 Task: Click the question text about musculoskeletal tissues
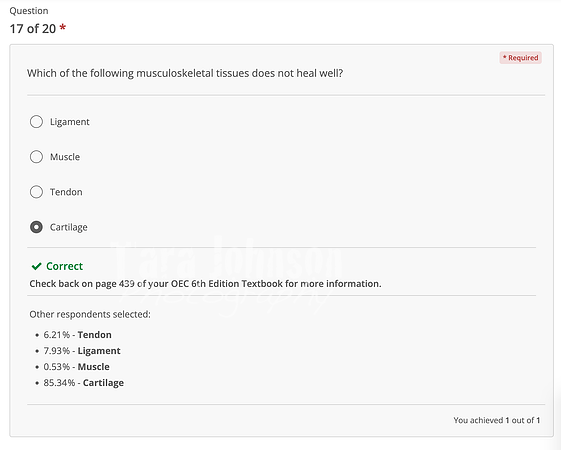(185, 73)
